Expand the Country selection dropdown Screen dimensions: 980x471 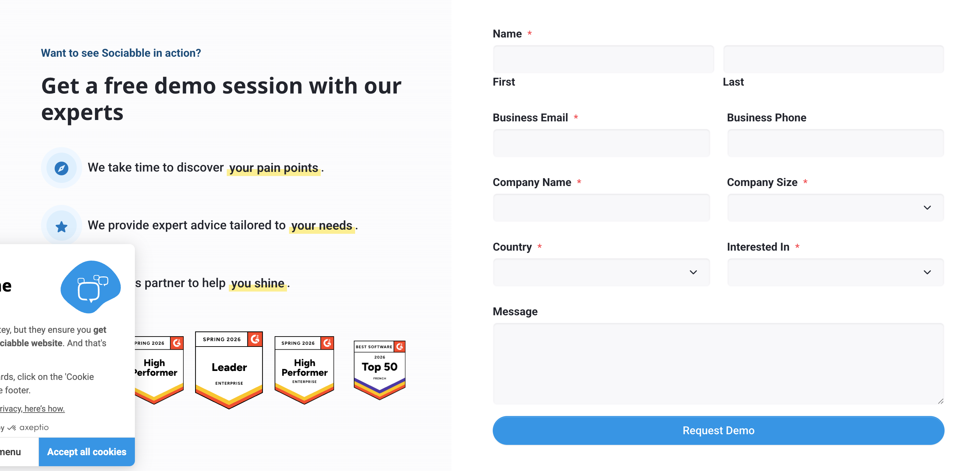[x=601, y=272]
